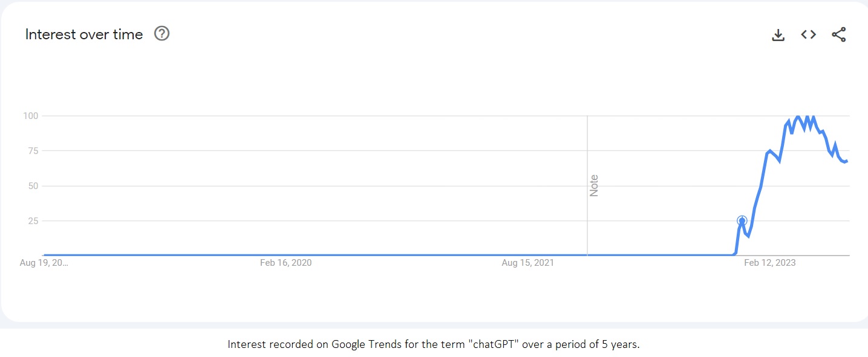The image size is (868, 357).
Task: Share the Interest over time chart
Action: (x=839, y=34)
